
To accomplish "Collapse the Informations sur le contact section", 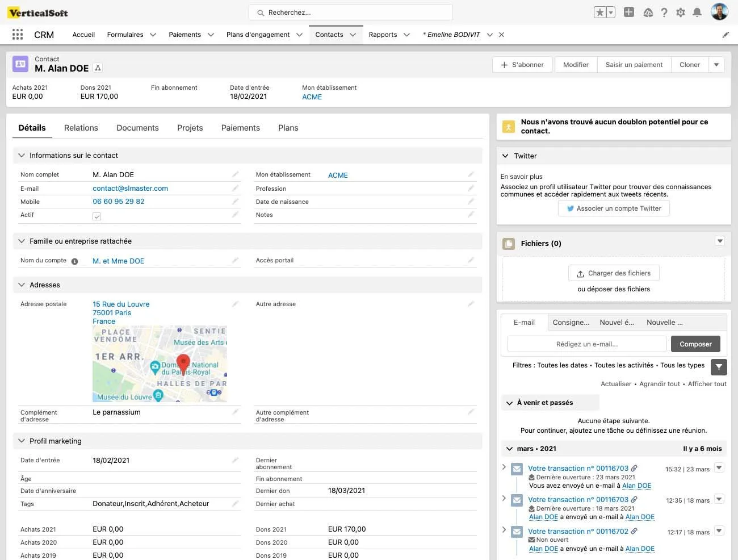I will click(22, 155).
